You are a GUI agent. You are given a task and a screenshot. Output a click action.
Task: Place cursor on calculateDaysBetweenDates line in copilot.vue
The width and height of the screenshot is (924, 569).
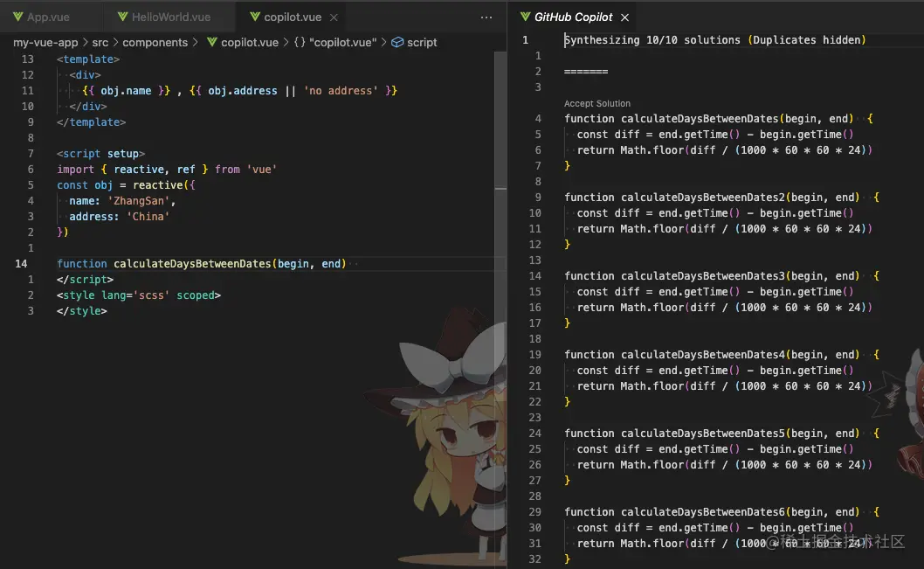[x=202, y=264]
